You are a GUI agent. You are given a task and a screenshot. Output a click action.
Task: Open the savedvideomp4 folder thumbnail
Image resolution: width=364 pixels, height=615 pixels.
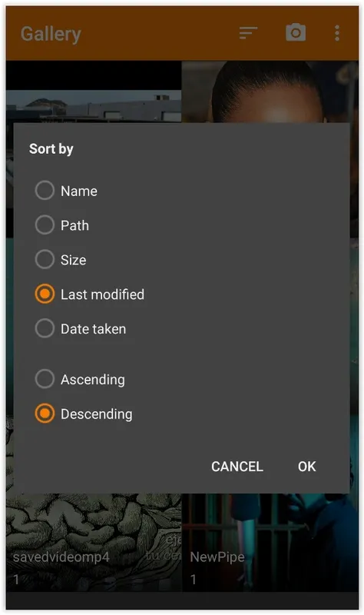point(94,543)
